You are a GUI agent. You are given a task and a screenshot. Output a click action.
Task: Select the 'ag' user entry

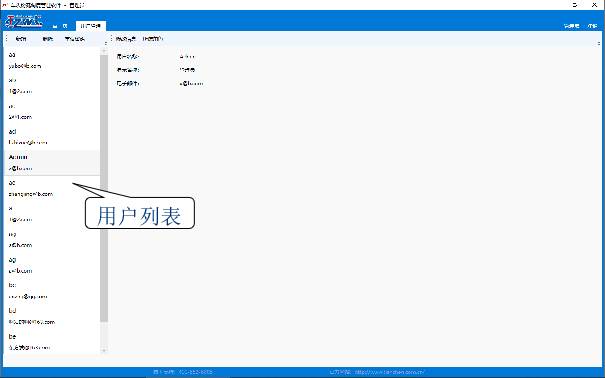[x=52, y=265]
